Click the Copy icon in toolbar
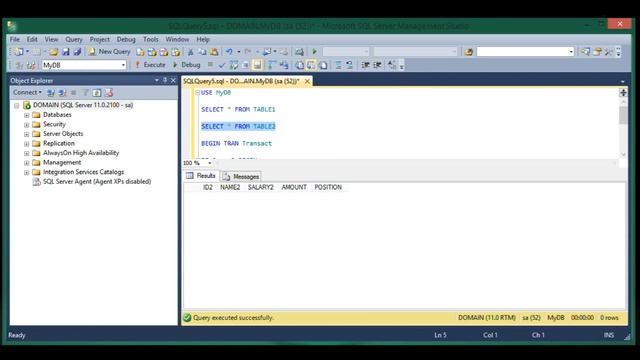The image size is (640, 360). click(x=202, y=52)
